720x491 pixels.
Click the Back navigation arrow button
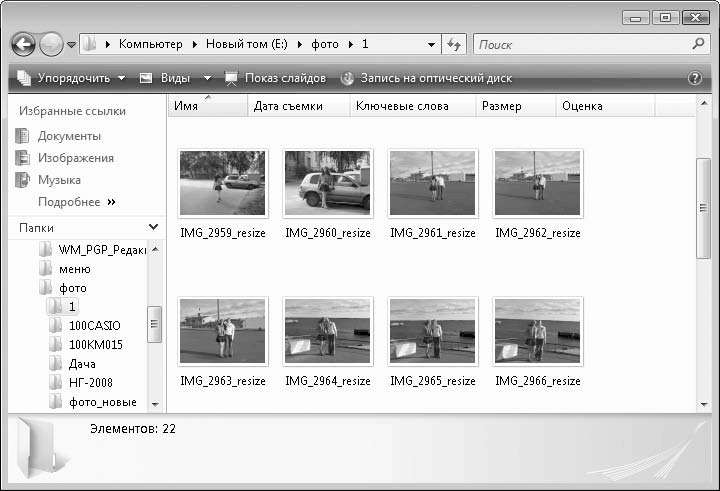[24, 45]
